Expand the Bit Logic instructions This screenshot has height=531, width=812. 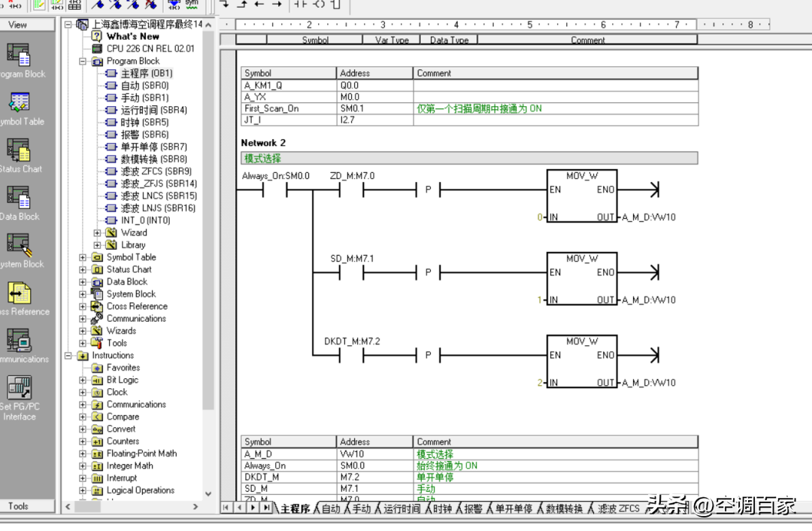pos(83,381)
